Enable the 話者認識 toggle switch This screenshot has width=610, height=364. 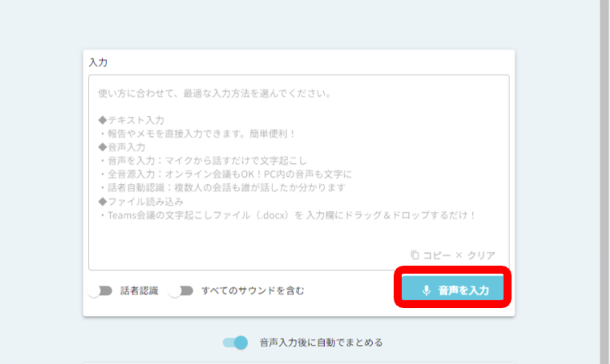[100, 291]
